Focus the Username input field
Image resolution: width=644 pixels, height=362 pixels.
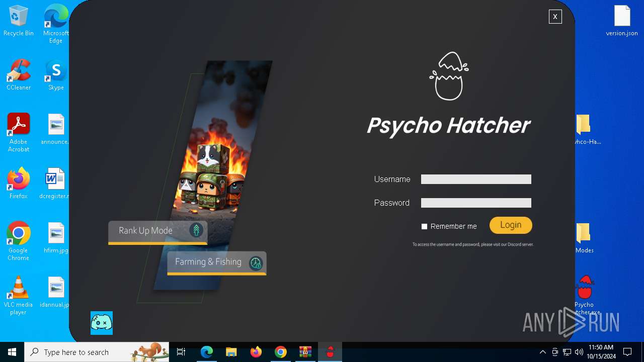point(476,179)
